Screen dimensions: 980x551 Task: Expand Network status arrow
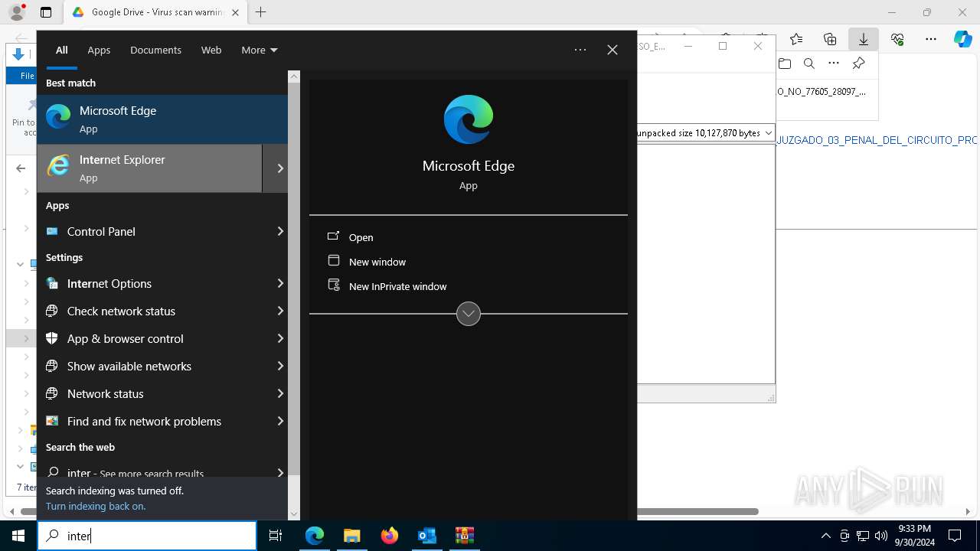(280, 393)
